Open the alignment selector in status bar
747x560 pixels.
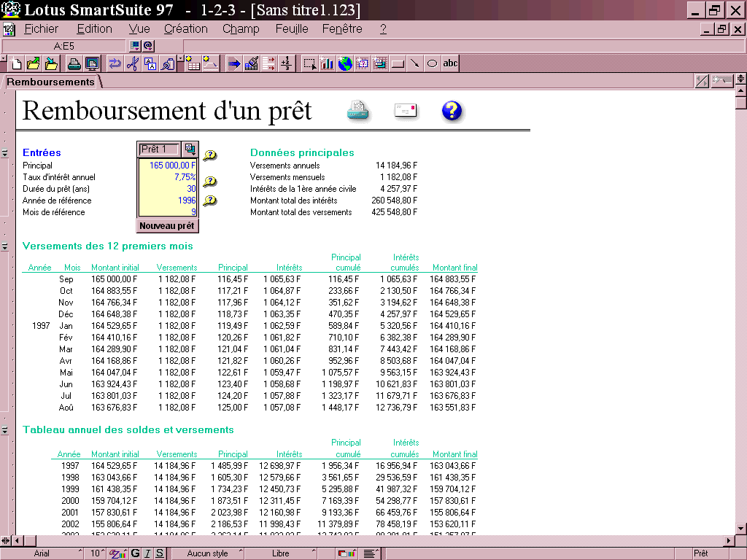coord(371,553)
